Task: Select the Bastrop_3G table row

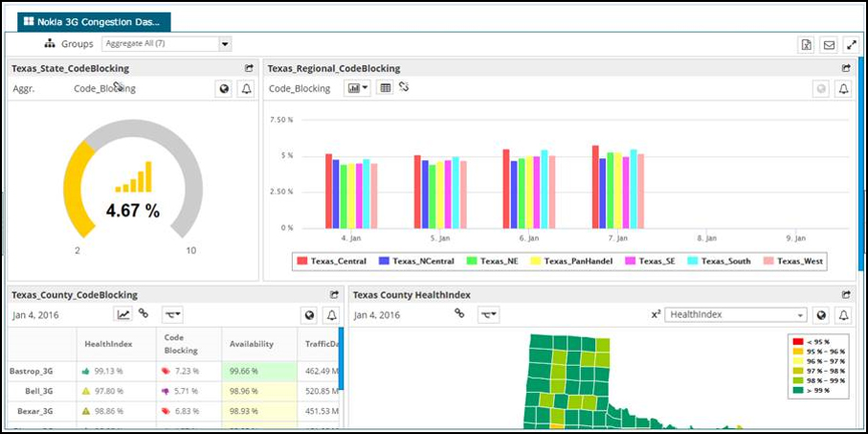Action: 172,371
